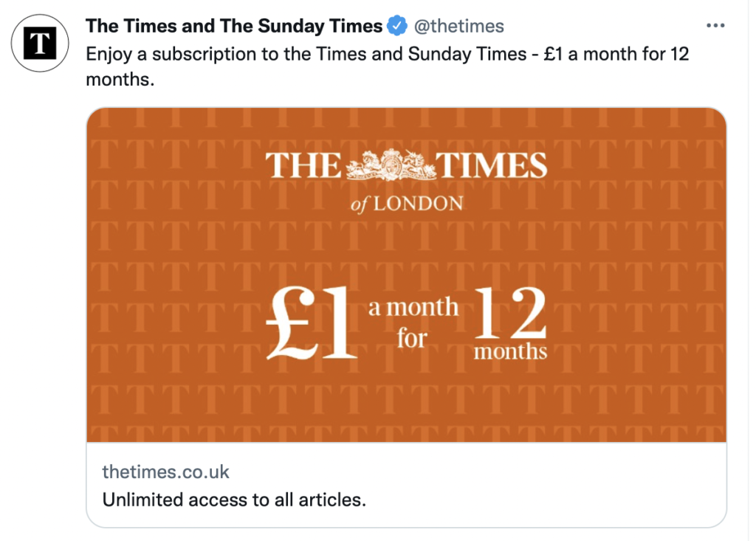Click the 'TIMES' wordmark right of crest

(493, 166)
